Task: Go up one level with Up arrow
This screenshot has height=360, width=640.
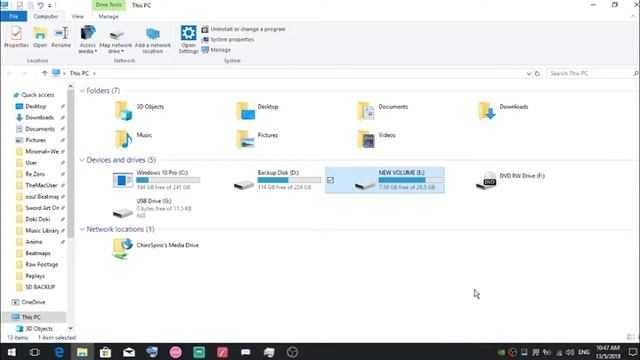Action: 44,73
